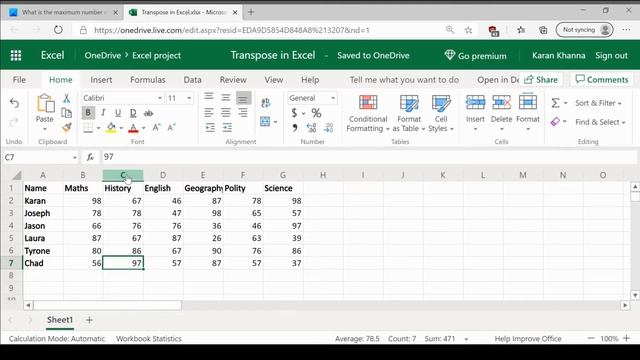Click the Copy icon

click(x=67, y=113)
